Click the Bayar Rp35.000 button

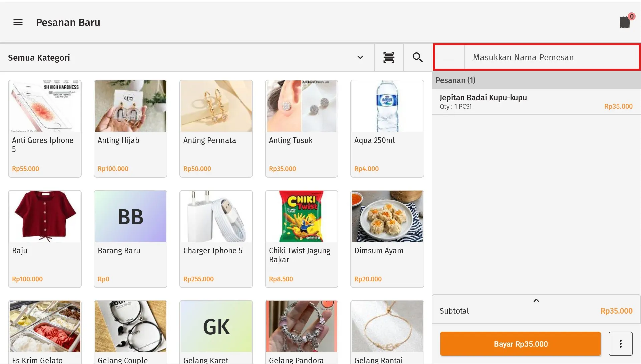pyautogui.click(x=520, y=344)
